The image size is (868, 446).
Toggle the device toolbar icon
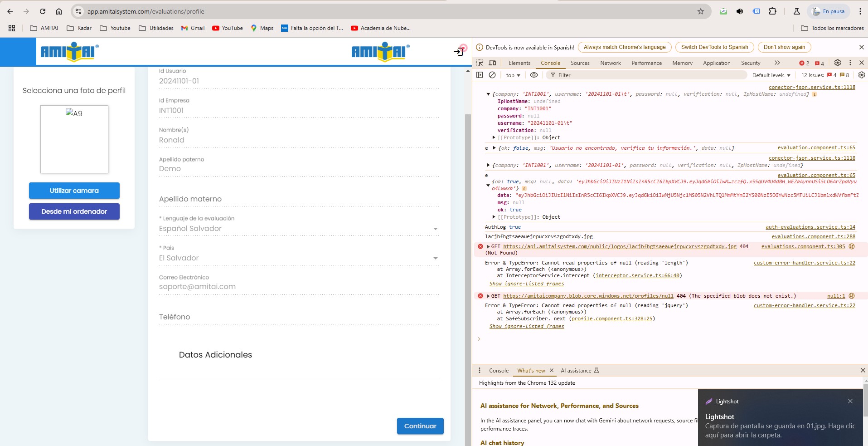pos(492,63)
